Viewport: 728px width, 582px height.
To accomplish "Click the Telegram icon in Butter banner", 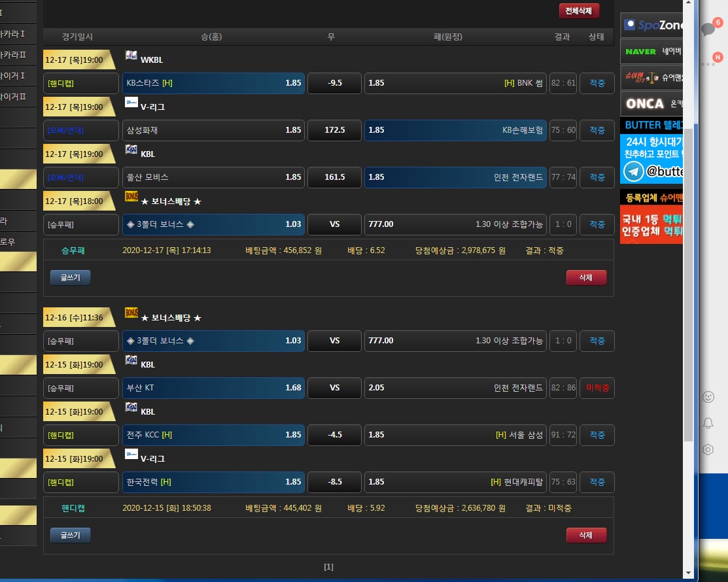I will click(x=633, y=171).
